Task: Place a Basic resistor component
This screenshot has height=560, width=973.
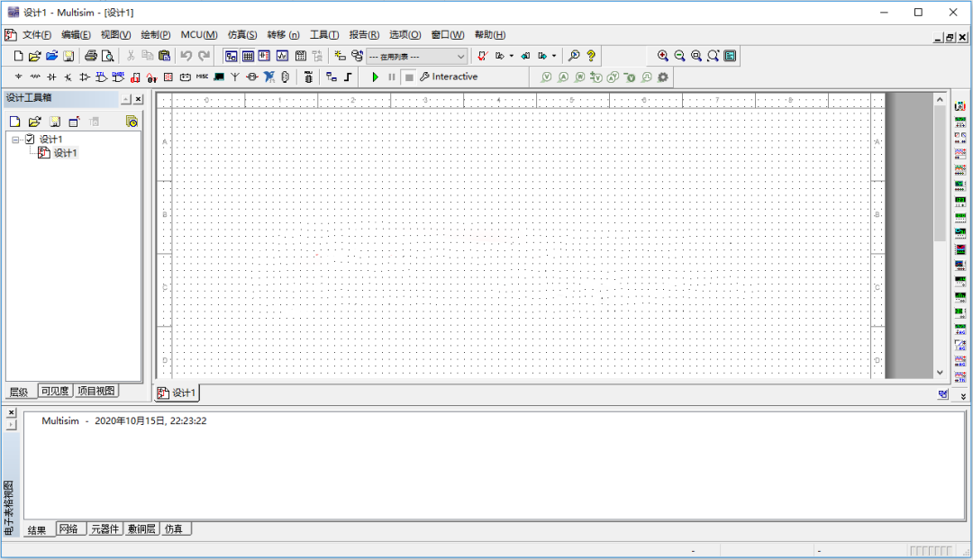Action: click(35, 77)
